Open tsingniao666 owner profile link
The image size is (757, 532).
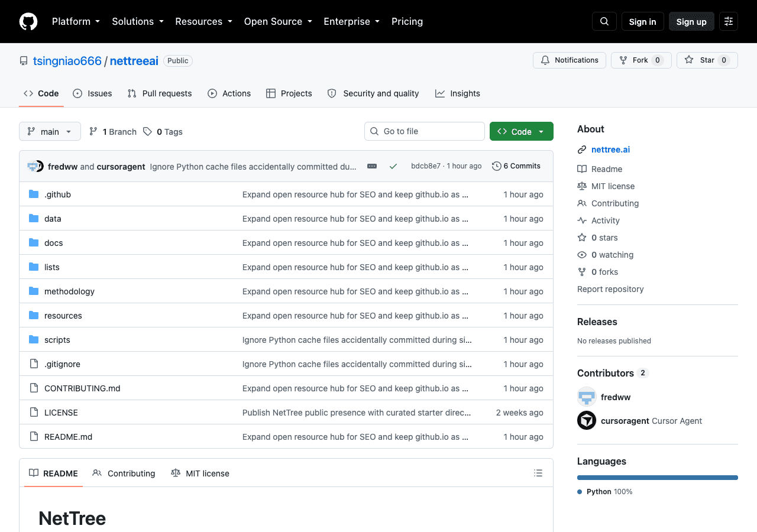pyautogui.click(x=67, y=61)
